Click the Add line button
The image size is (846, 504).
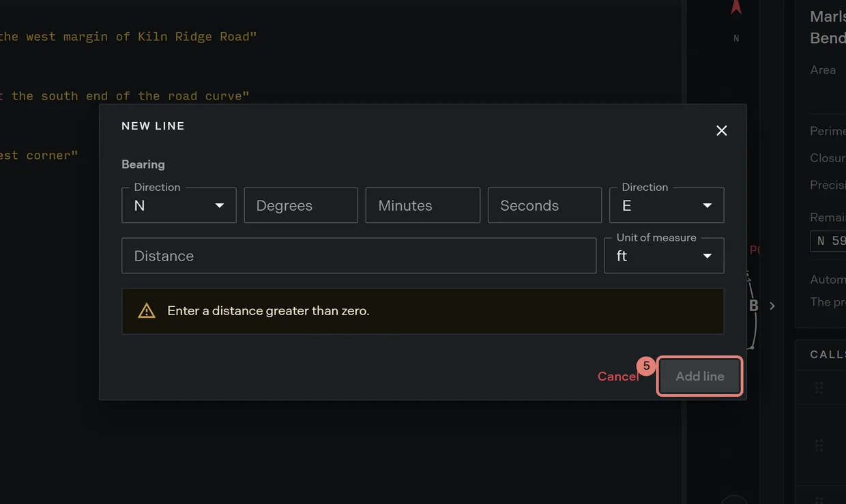point(700,376)
